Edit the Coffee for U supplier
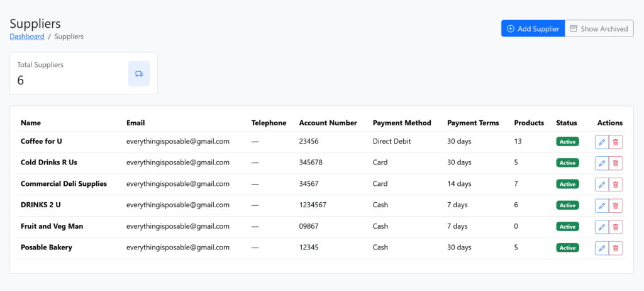Image resolution: width=644 pixels, height=291 pixels. tap(602, 142)
